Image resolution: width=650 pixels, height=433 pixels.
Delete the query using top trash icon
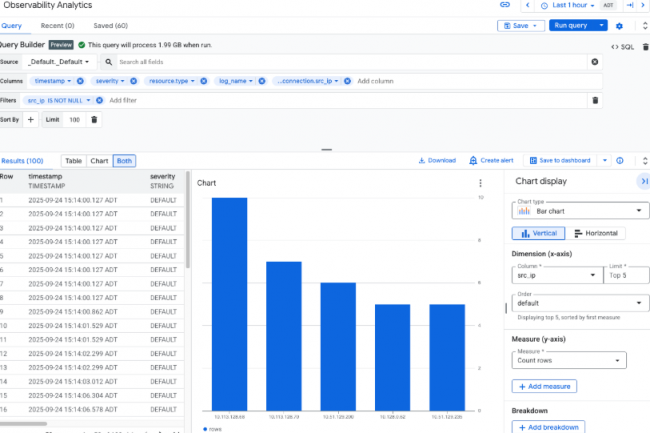coord(644,46)
